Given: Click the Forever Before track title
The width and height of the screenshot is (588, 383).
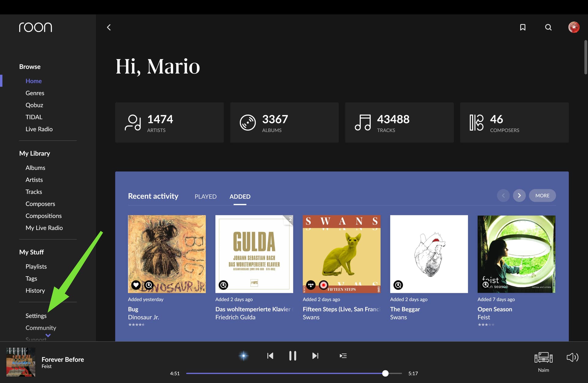Looking at the screenshot, I should 63,359.
